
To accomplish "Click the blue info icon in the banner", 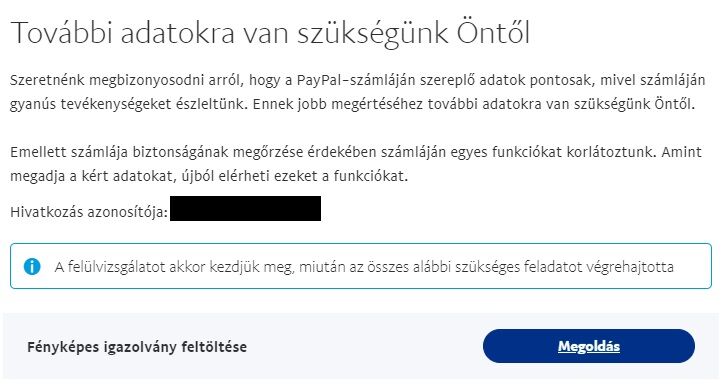I will click(32, 267).
